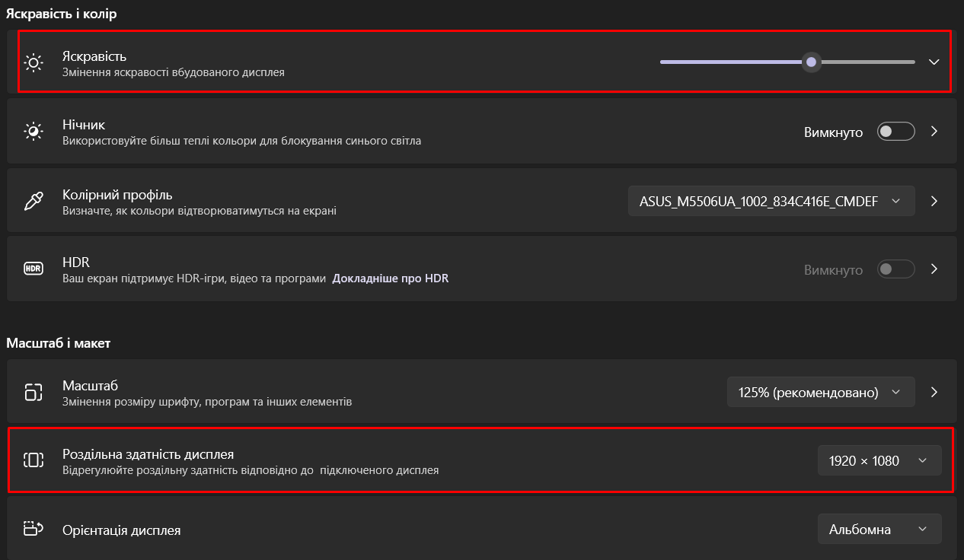Open the Докладніше про HDR link

(391, 278)
